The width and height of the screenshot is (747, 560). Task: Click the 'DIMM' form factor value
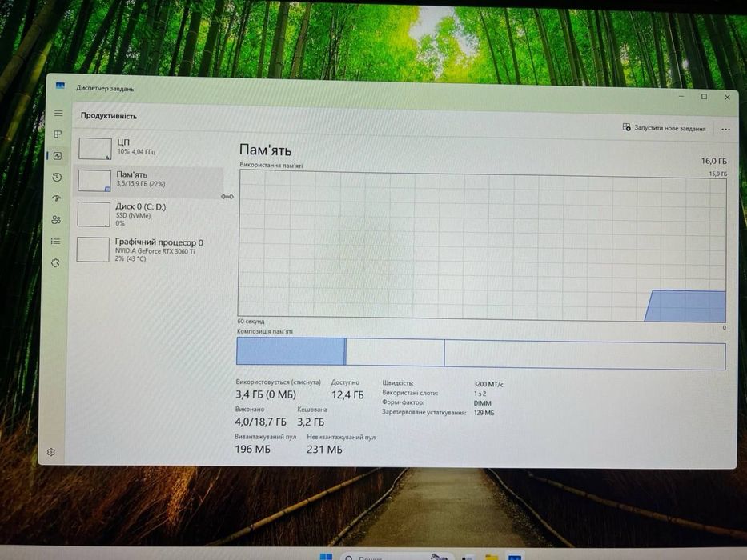coord(482,403)
